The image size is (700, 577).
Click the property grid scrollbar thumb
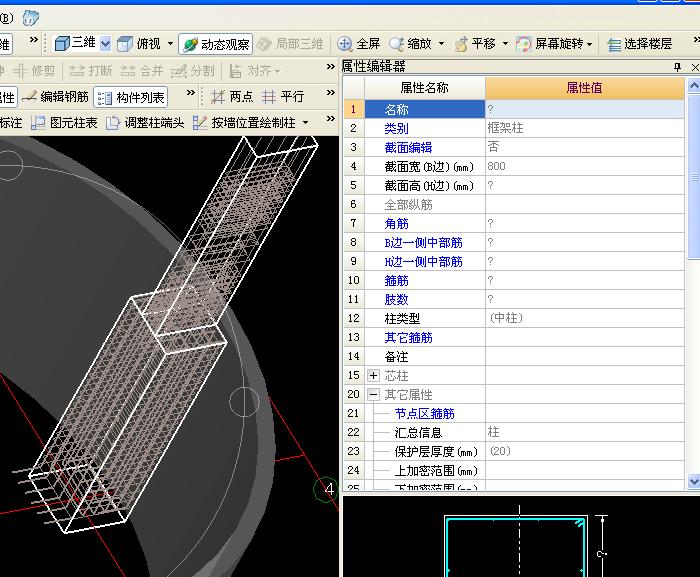click(693, 176)
